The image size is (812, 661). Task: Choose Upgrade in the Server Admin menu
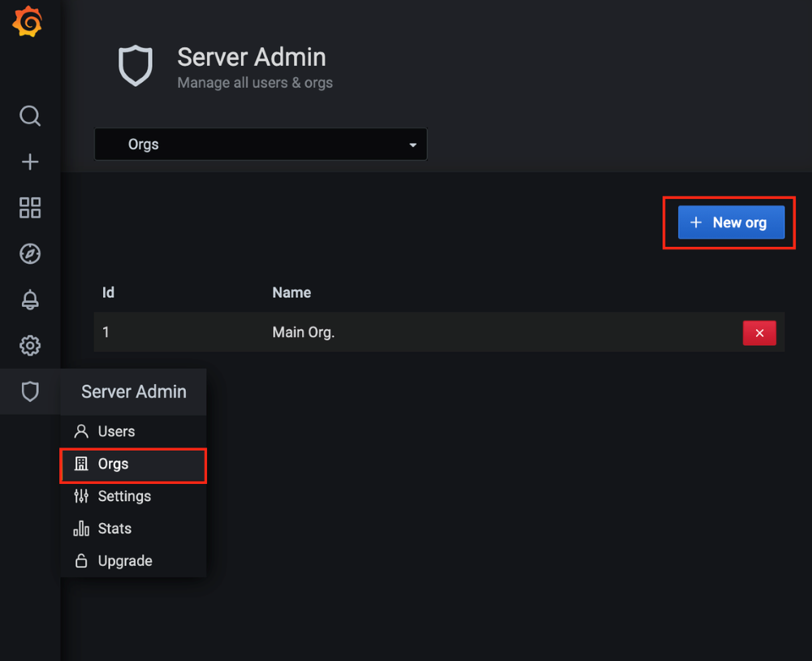click(124, 560)
